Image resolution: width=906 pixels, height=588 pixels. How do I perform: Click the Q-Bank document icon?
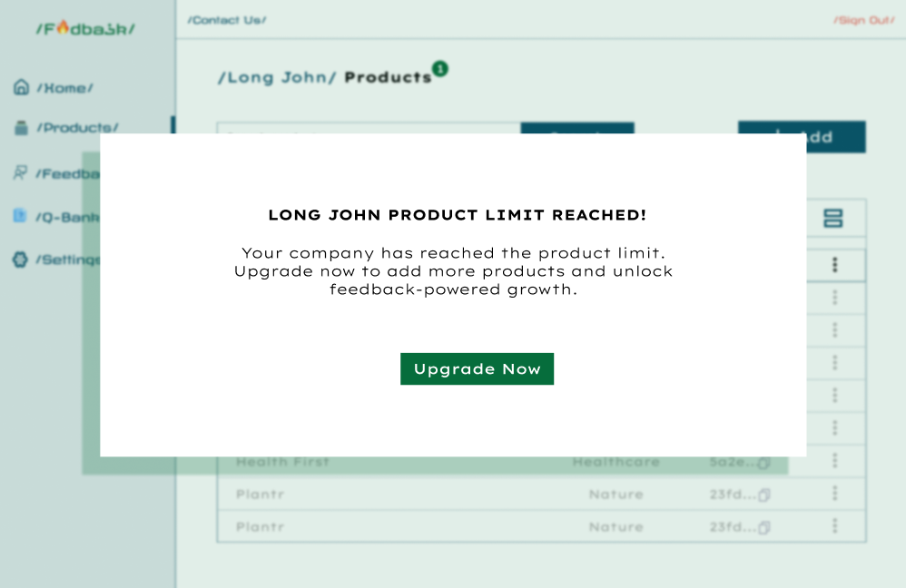point(20,216)
